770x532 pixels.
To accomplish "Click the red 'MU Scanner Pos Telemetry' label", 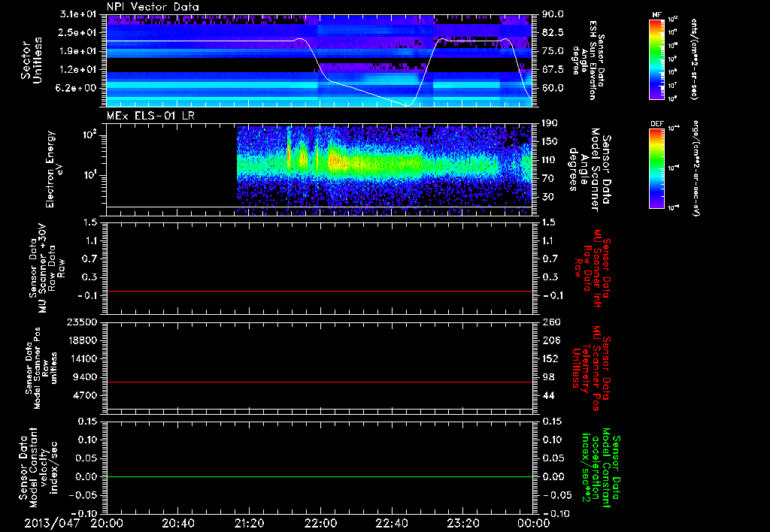I will coord(591,369).
